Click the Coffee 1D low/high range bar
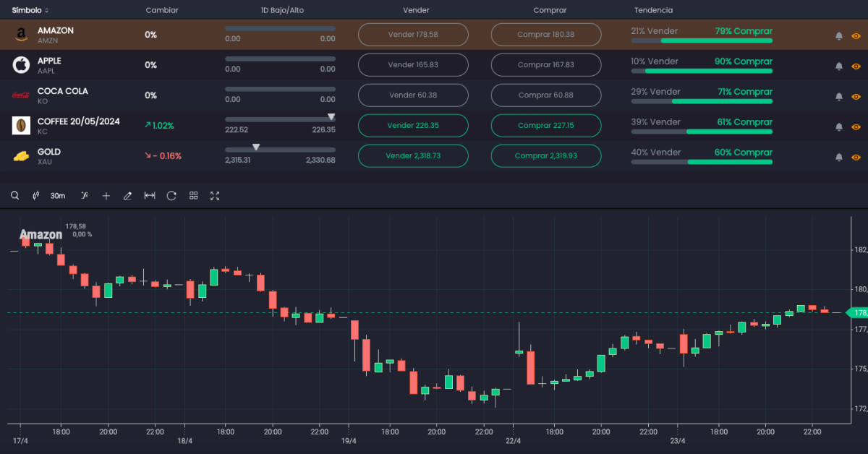 tap(280, 119)
